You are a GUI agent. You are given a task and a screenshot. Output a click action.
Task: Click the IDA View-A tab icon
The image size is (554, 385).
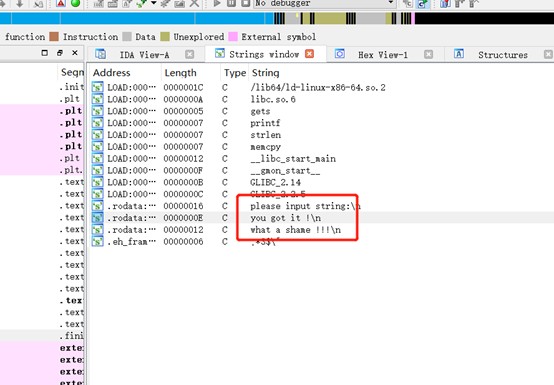101,54
